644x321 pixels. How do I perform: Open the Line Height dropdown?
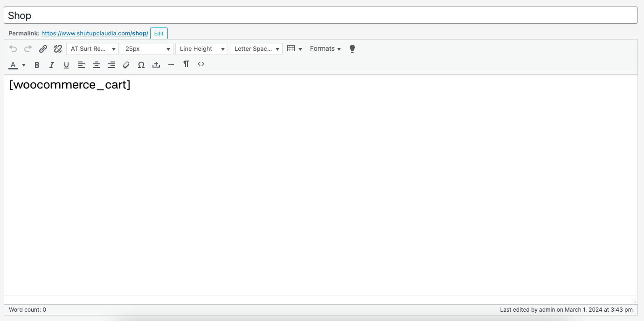(201, 48)
